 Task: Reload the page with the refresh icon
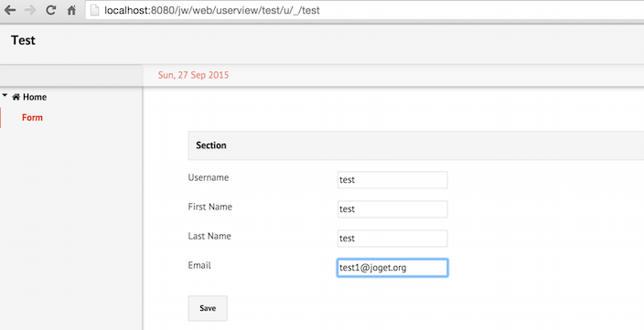pyautogui.click(x=51, y=10)
